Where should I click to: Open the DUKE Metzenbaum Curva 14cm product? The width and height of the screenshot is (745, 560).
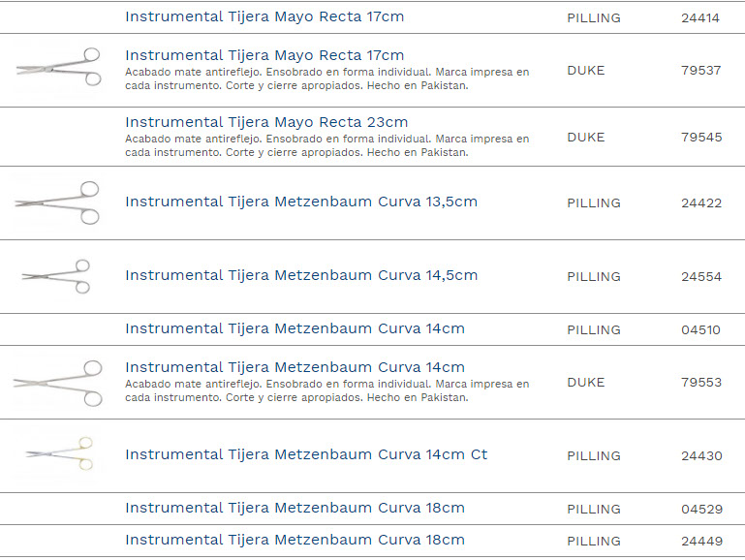pyautogui.click(x=295, y=367)
